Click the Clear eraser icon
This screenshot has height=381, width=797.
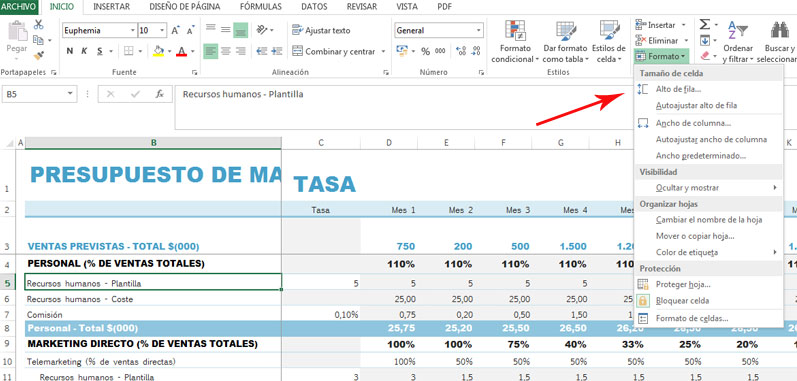pyautogui.click(x=704, y=55)
